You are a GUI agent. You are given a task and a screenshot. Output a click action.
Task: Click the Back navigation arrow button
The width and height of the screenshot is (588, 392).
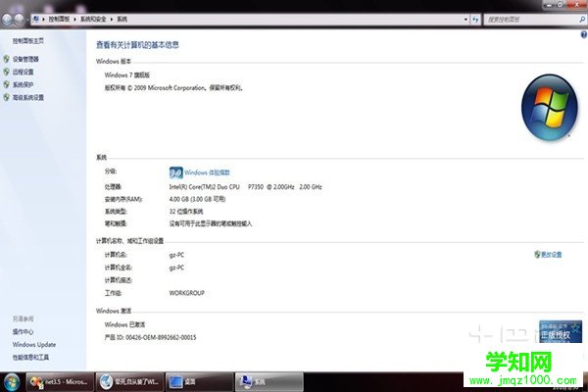tap(7, 20)
